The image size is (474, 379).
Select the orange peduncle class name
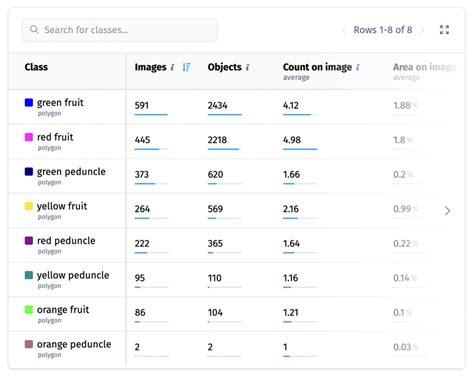pyautogui.click(x=74, y=344)
